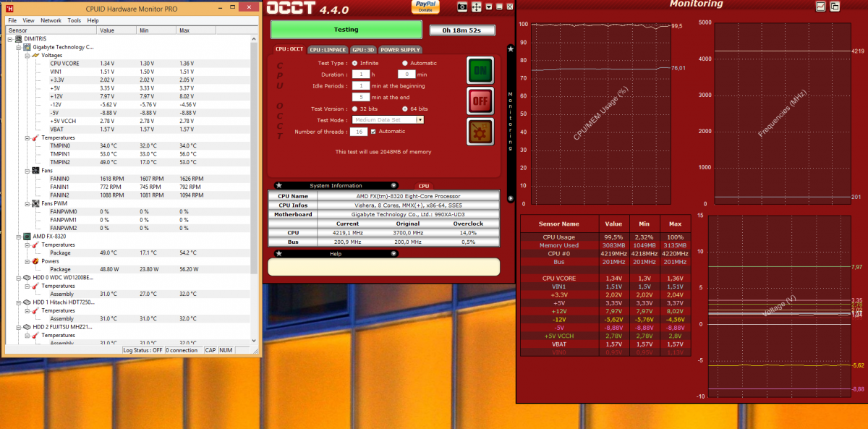Screen dimensions: 868x429
Task: Open the File menu in HWMonitor
Action: [x=12, y=20]
